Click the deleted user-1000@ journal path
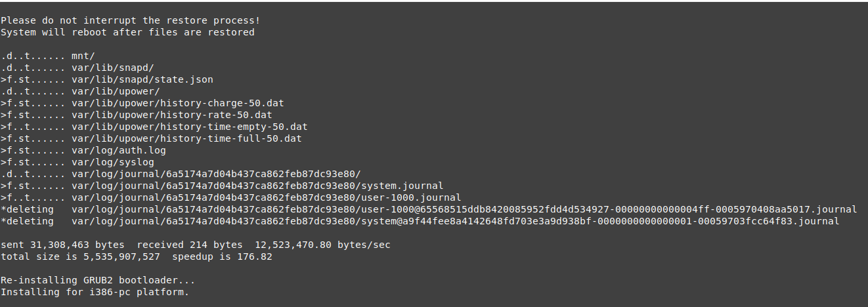 (464, 209)
